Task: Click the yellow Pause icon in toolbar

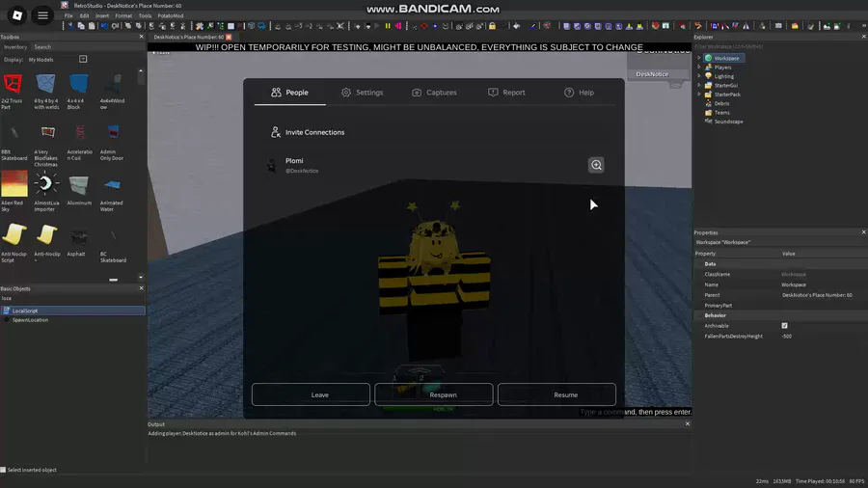Action: click(x=388, y=26)
